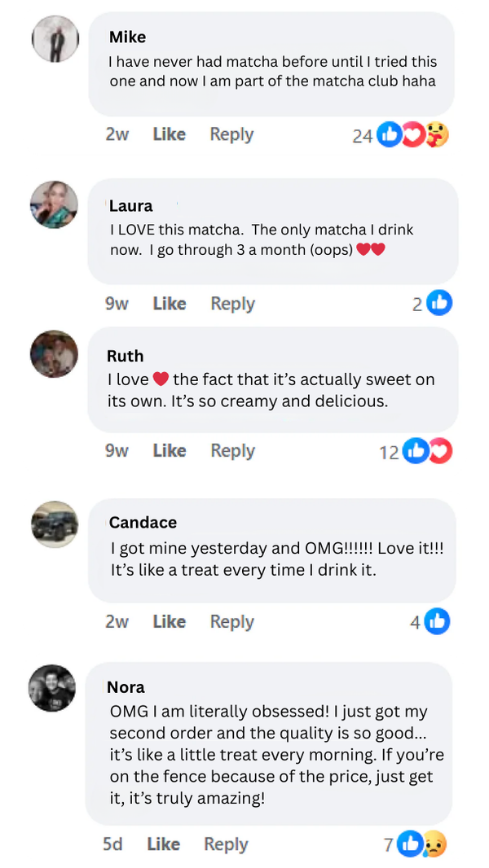
Task: Click the care emoji reaction on Mike's comment
Action: click(438, 135)
